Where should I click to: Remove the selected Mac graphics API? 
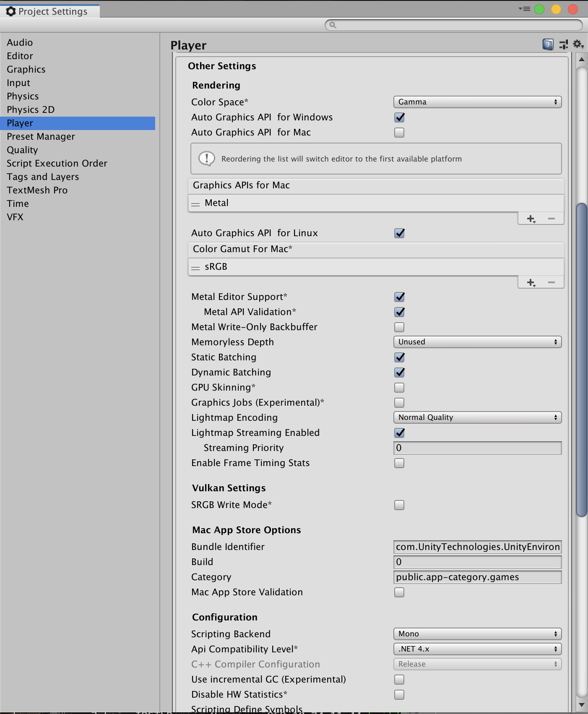click(552, 219)
